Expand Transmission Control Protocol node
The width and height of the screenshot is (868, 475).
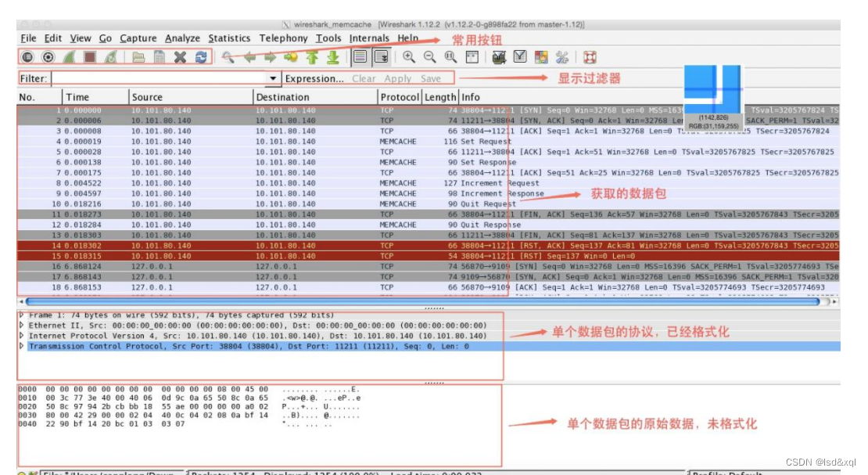pos(22,347)
